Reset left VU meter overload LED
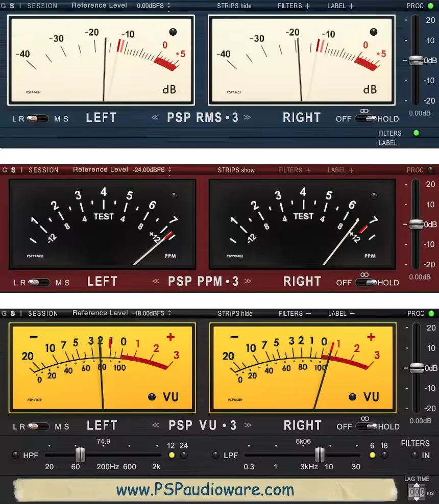 tap(152, 397)
